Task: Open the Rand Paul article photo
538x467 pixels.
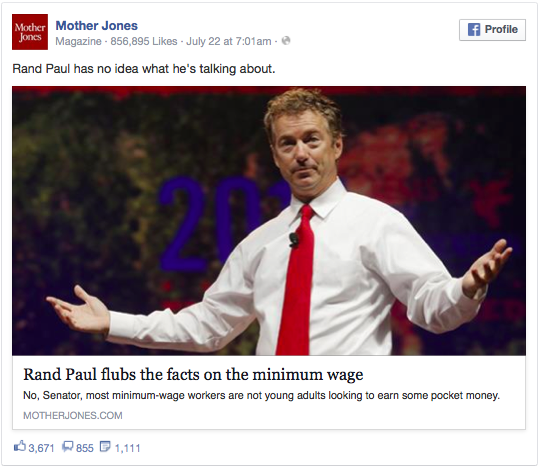Action: (269, 221)
